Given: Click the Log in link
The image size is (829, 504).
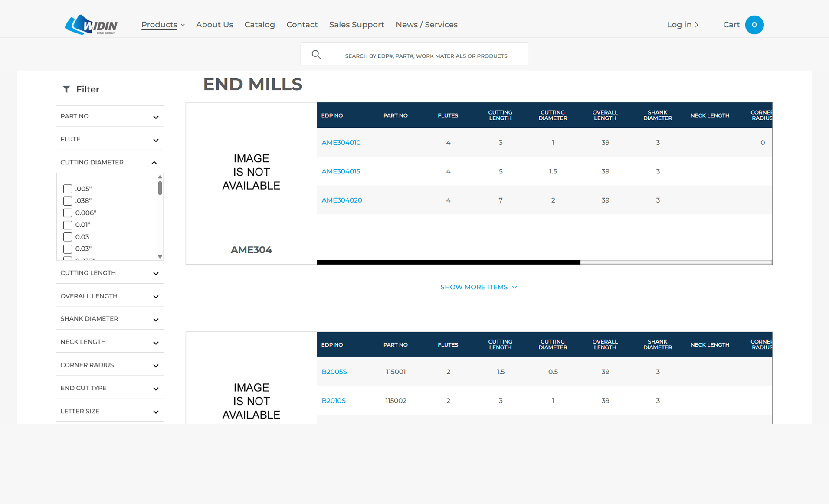Looking at the screenshot, I should click(x=682, y=25).
